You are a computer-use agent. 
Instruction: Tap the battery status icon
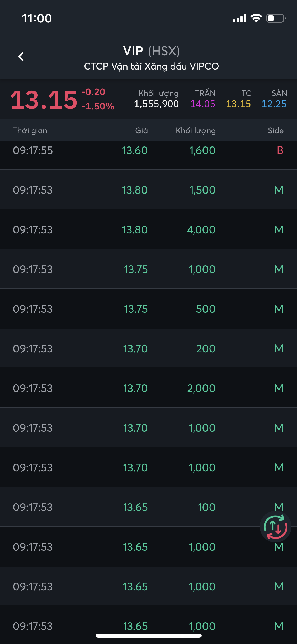tap(276, 18)
